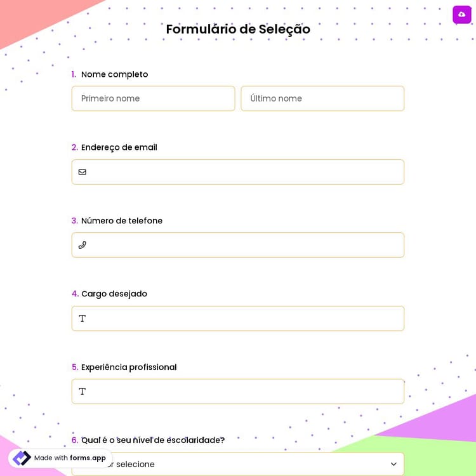Click into the Experiência profissional text box

(x=244, y=392)
